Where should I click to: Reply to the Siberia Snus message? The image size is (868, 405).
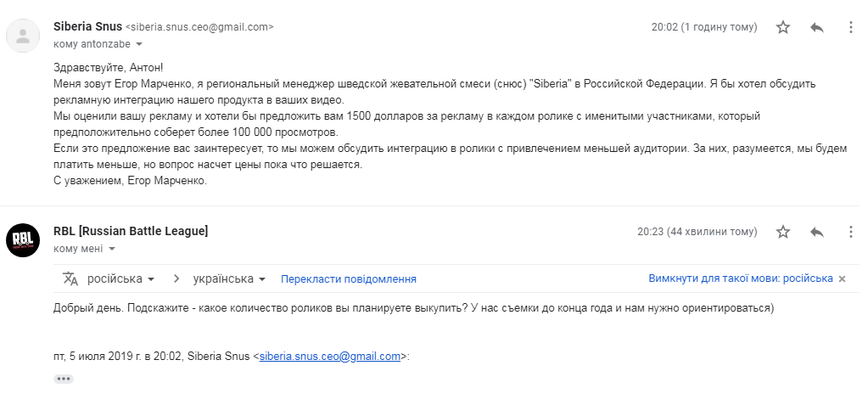(817, 27)
